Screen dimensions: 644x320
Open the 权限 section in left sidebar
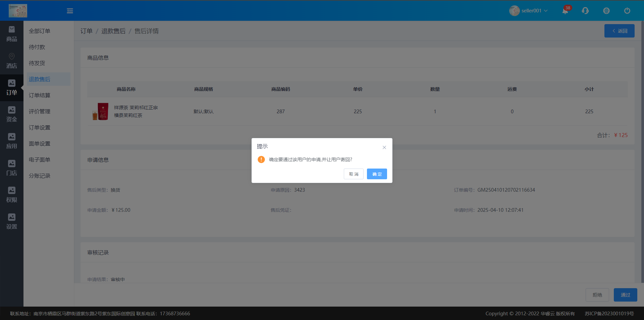click(12, 195)
